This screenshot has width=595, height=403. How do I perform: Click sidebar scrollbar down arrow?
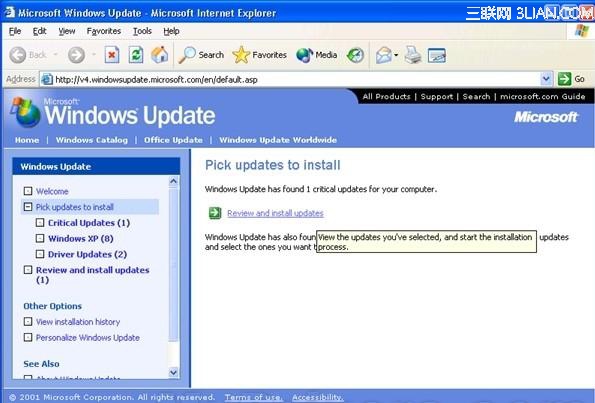point(173,372)
